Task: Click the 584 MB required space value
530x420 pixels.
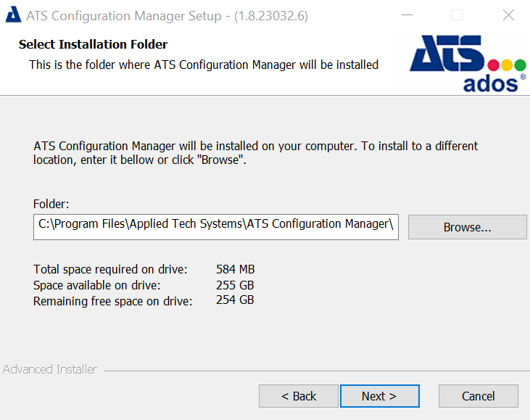Action: coord(235,270)
